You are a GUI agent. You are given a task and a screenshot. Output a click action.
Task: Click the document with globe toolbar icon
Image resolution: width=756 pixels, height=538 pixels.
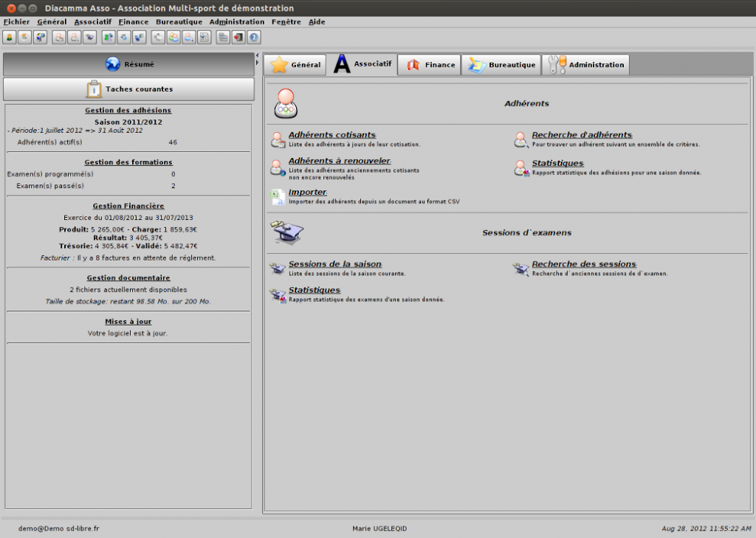(205, 37)
